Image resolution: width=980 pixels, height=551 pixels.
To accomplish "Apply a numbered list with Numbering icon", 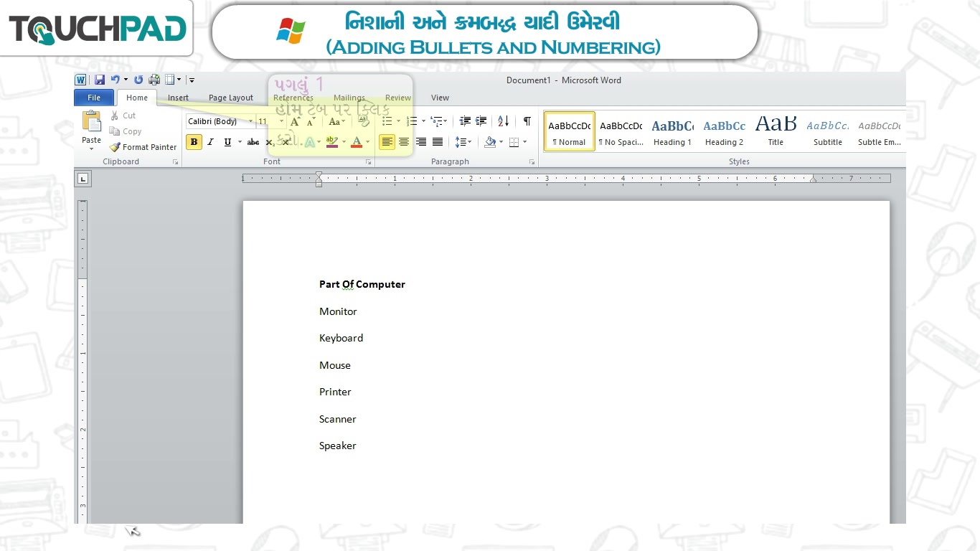I will pos(412,121).
